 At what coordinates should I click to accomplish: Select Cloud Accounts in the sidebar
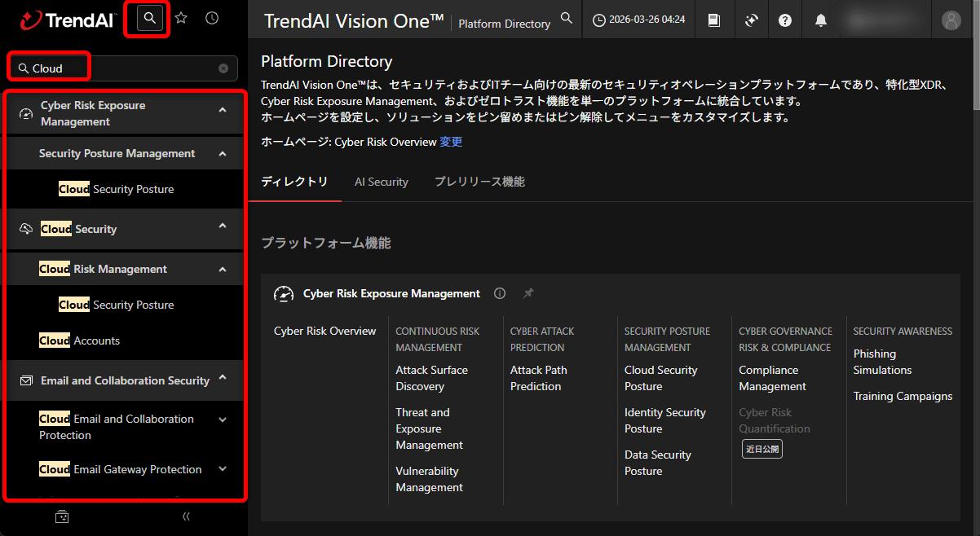(x=79, y=340)
